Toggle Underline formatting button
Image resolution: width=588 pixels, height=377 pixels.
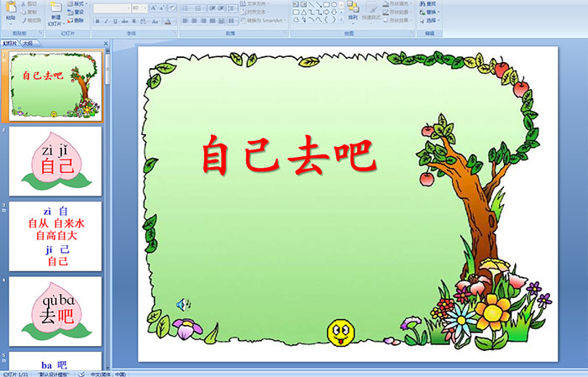pos(117,21)
